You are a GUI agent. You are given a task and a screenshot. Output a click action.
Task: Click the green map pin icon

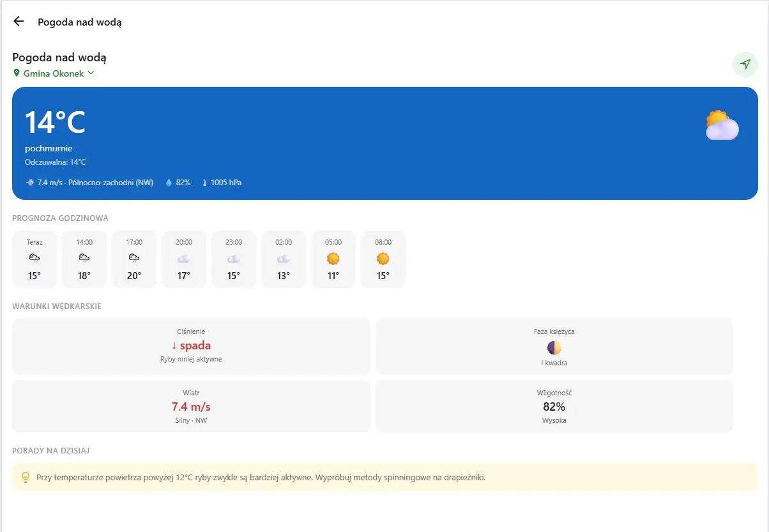pyautogui.click(x=17, y=73)
